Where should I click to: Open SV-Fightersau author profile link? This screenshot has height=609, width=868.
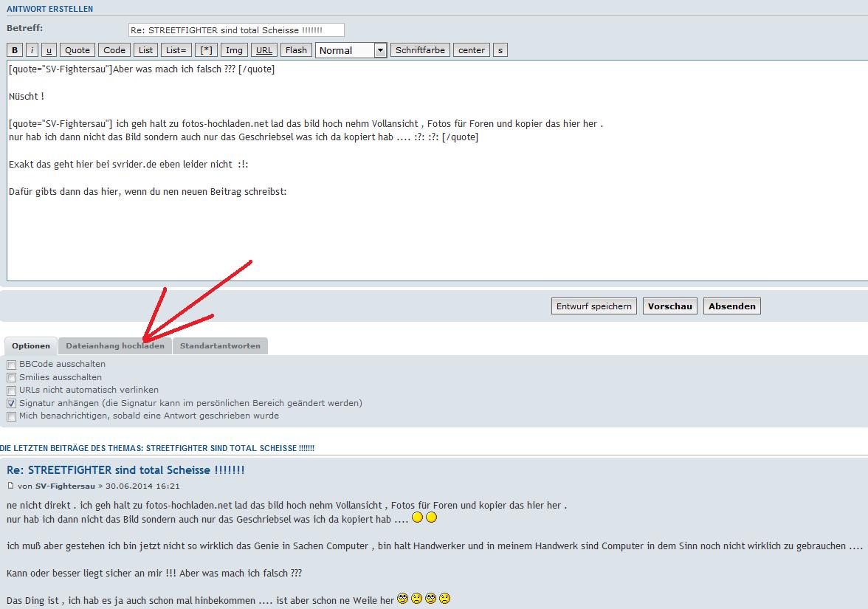tap(65, 486)
